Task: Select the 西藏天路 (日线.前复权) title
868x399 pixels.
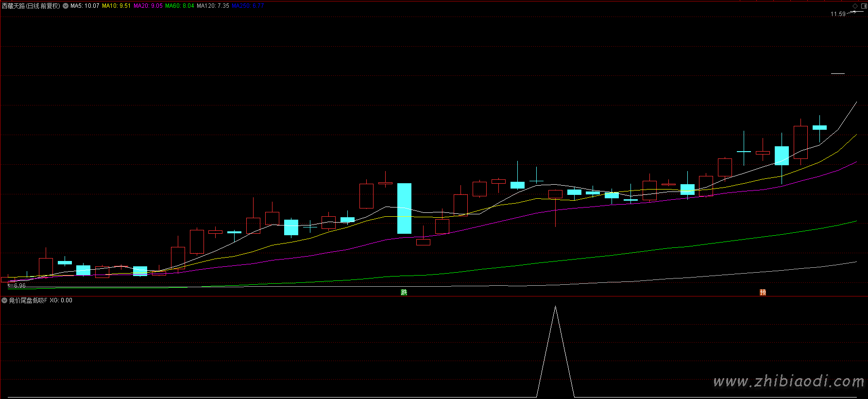Action: coord(31,6)
